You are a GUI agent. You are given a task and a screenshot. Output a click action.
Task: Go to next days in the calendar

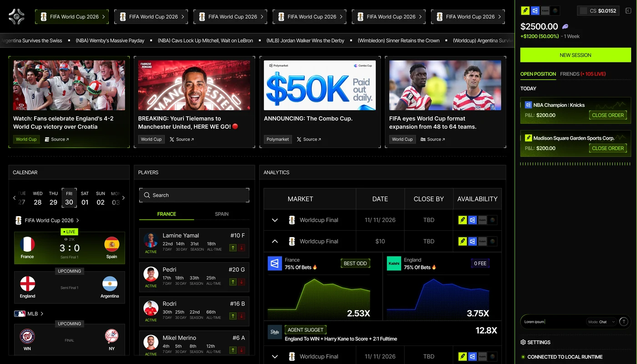[x=123, y=198]
